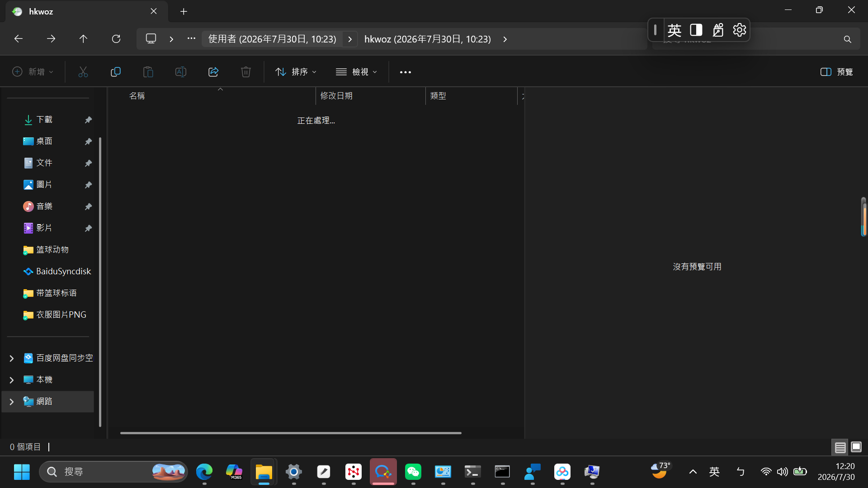Toggle half/full width in IME bar
Image resolution: width=868 pixels, height=488 pixels.
click(x=696, y=30)
